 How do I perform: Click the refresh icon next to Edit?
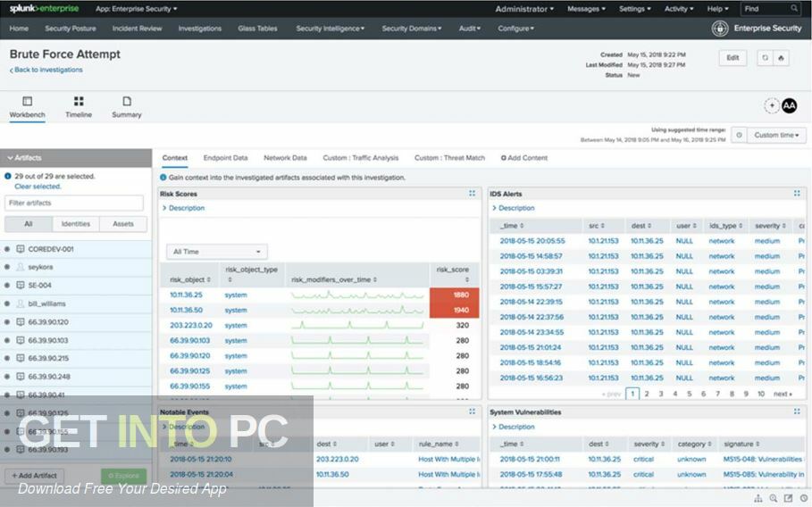click(x=765, y=58)
